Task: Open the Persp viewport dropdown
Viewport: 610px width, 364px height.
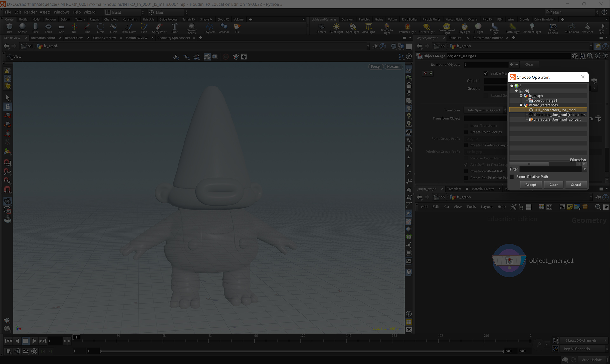Action: pos(376,67)
